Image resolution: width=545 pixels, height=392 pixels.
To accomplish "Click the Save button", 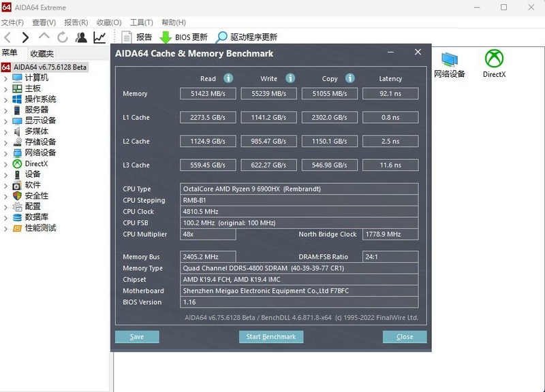I will tap(137, 337).
